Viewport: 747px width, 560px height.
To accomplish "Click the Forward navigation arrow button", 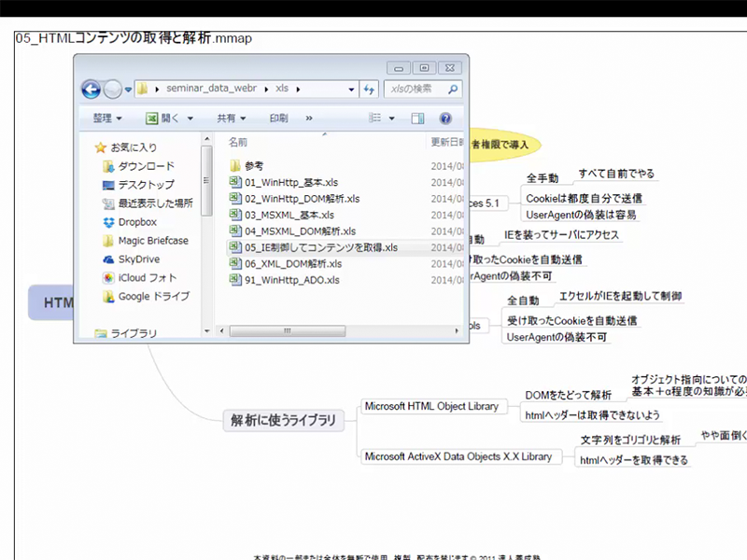I will coord(112,89).
